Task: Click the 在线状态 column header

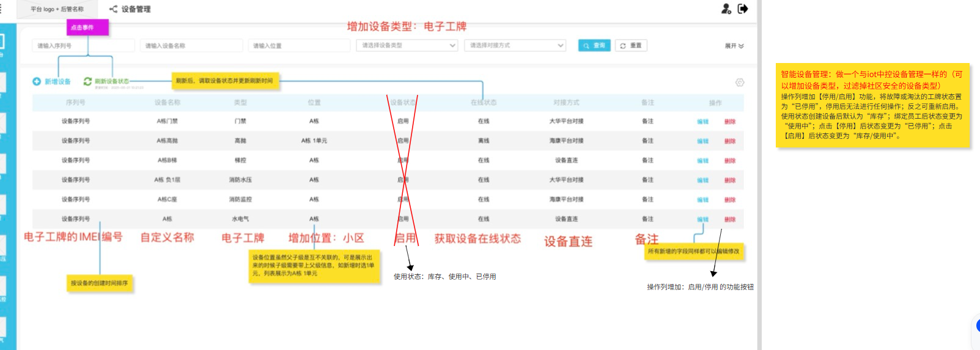Action: pos(484,102)
